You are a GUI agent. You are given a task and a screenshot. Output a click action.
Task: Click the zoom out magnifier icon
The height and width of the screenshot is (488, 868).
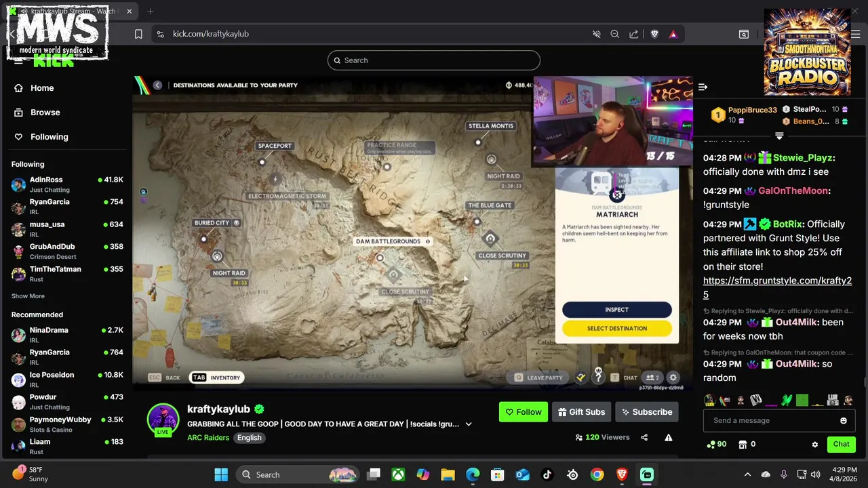[615, 34]
